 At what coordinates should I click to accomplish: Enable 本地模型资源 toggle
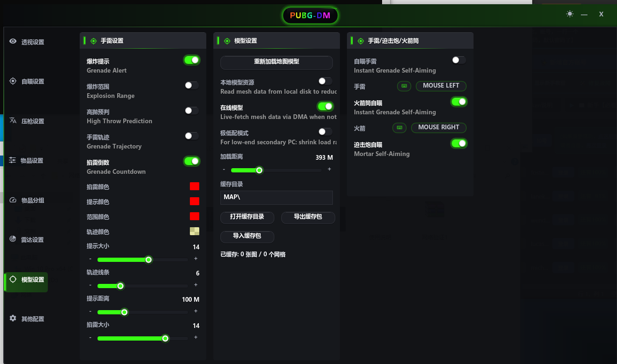click(x=325, y=81)
